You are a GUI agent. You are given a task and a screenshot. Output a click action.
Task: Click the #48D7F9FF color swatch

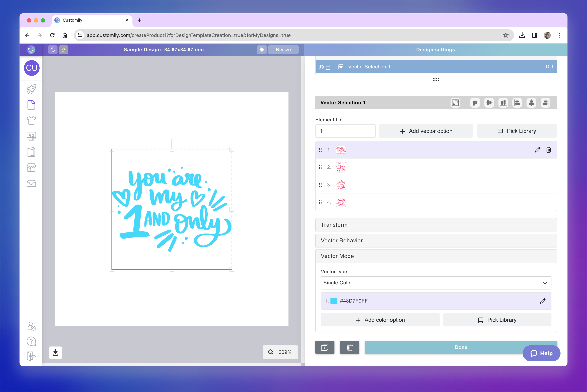(x=334, y=301)
